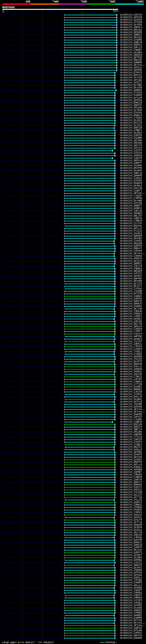Select hit label UniRef100_C1N3T8
This screenshot has width=146, height=644.
(131, 158)
